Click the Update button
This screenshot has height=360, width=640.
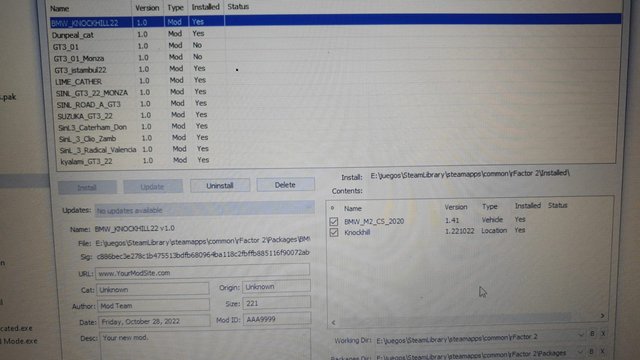click(x=153, y=187)
